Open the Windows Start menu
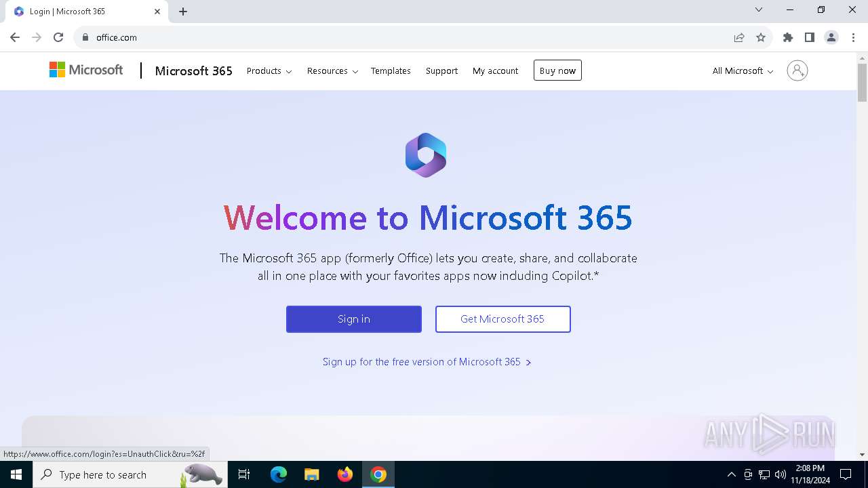The height and width of the screenshot is (488, 868). point(16,474)
